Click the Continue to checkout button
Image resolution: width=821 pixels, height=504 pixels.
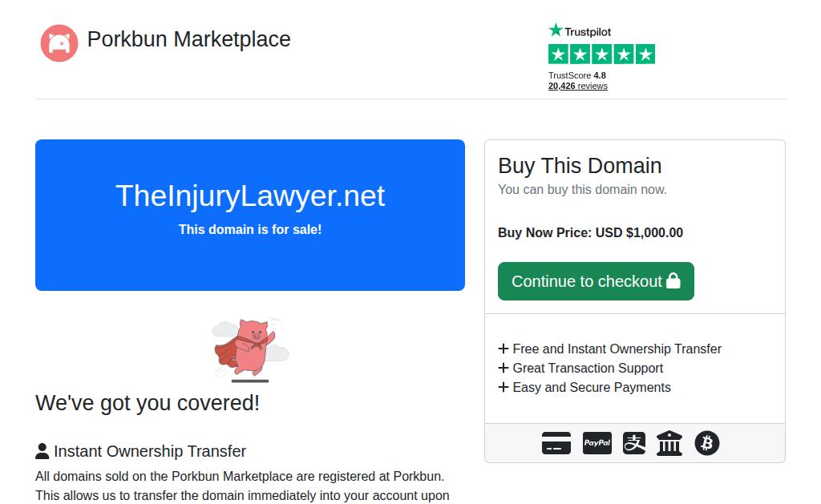pos(596,281)
